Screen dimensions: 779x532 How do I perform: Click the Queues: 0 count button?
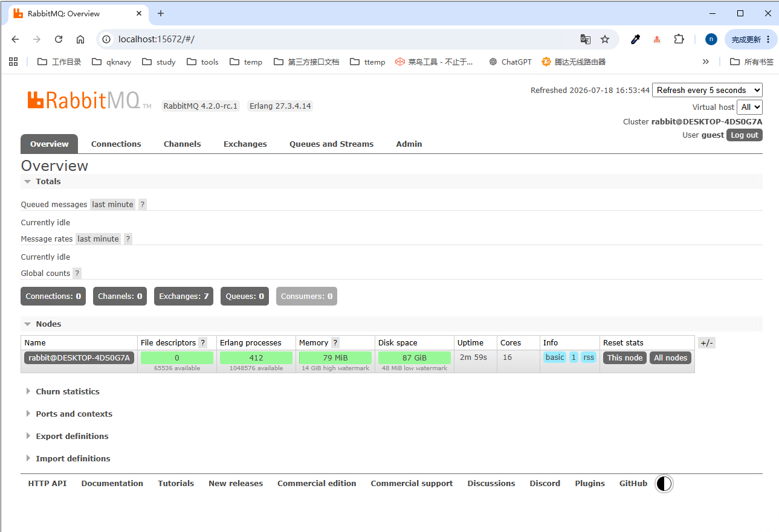(245, 296)
